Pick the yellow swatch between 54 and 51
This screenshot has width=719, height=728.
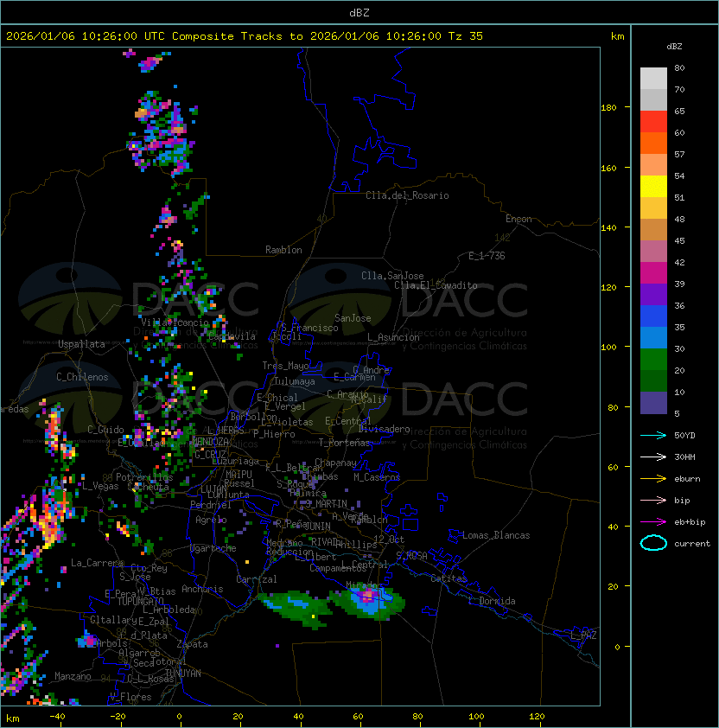point(653,186)
